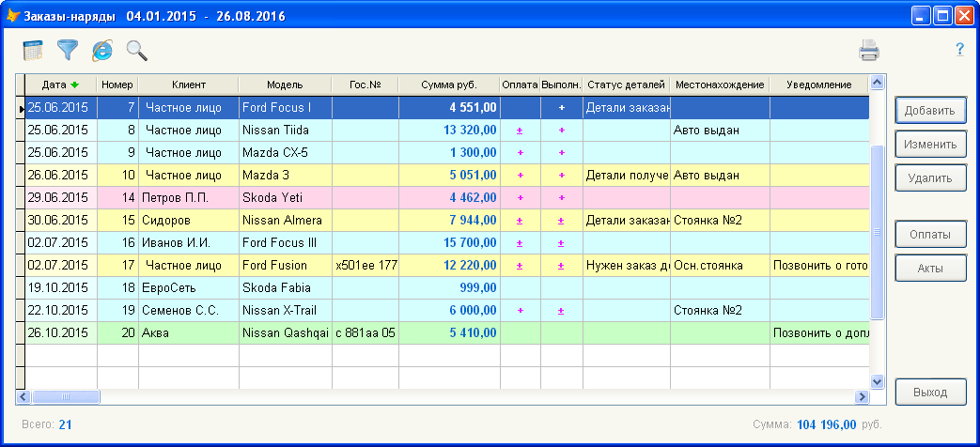Click plate number х501ее 177
Image resolution: width=980 pixels, height=447 pixels.
[x=365, y=266]
